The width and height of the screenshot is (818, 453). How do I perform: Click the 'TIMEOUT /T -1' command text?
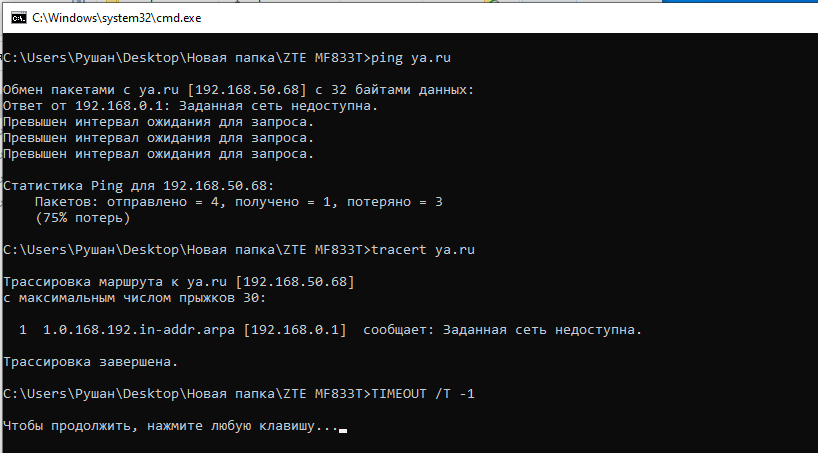point(423,394)
